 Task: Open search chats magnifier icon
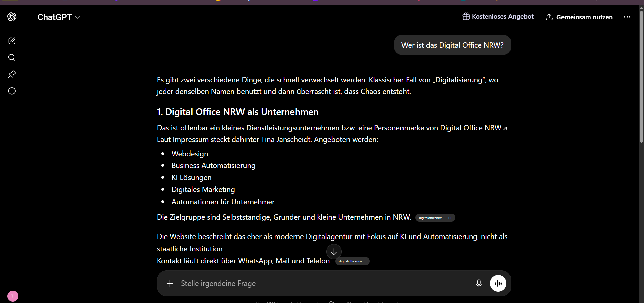click(x=12, y=58)
